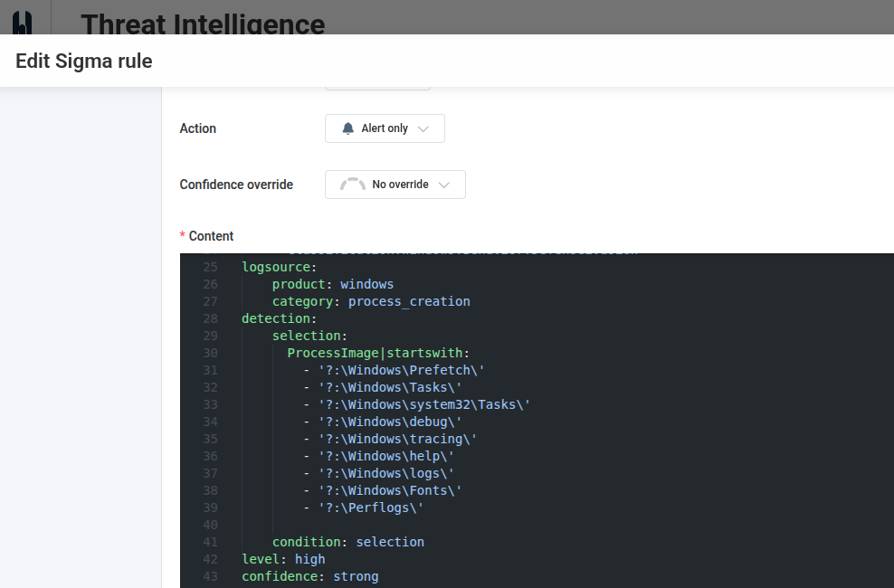
Task: Click the chevron arrow next to No override
Action: tap(444, 185)
